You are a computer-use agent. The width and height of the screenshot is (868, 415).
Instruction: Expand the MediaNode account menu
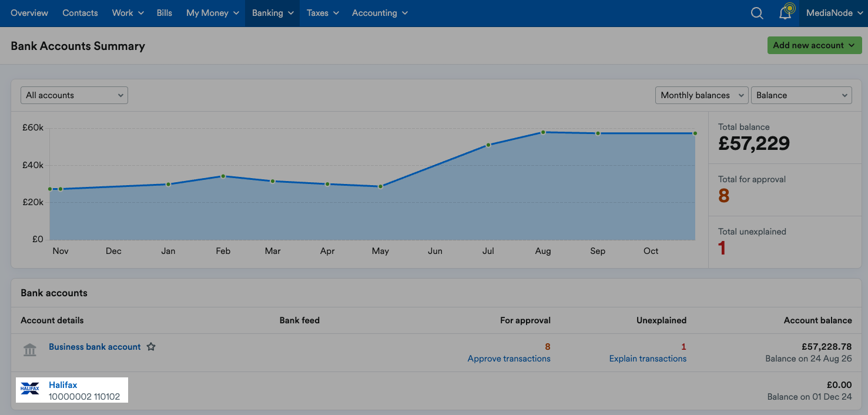coord(833,13)
